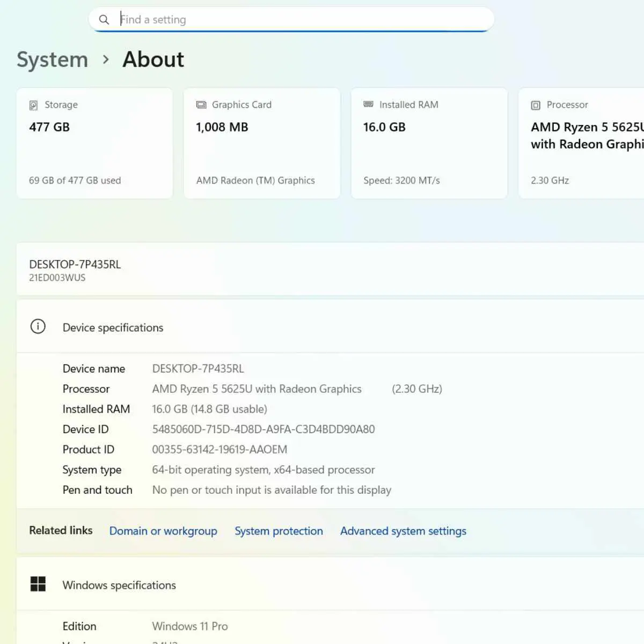Click the Device ID value 5485060D
This screenshot has width=644, height=644.
pos(264,429)
